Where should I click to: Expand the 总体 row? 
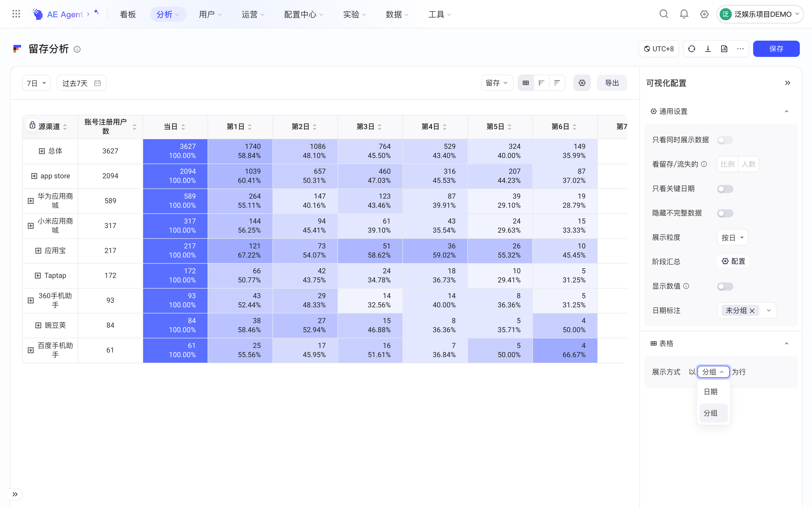click(42, 151)
